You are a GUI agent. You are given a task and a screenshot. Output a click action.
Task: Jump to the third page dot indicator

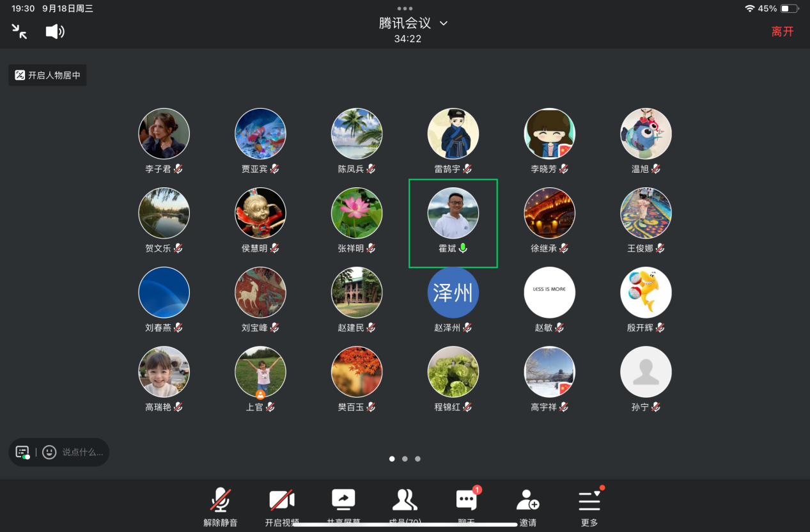coord(417,458)
